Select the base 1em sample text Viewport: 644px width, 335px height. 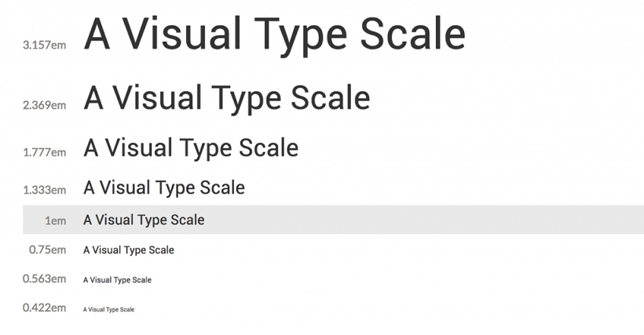144,220
